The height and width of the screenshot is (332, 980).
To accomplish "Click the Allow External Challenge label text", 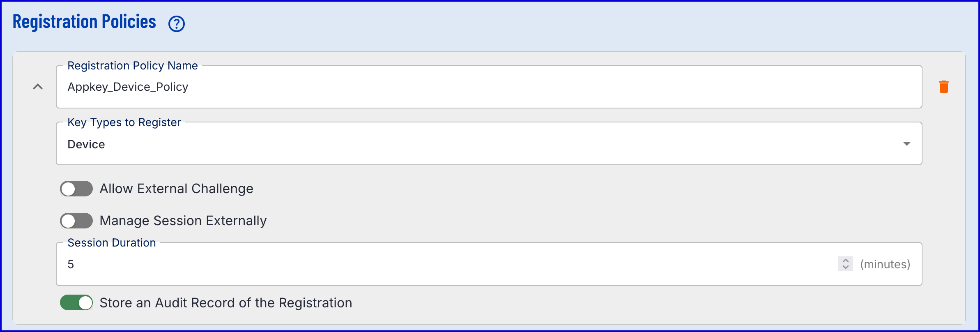I will coord(176,189).
